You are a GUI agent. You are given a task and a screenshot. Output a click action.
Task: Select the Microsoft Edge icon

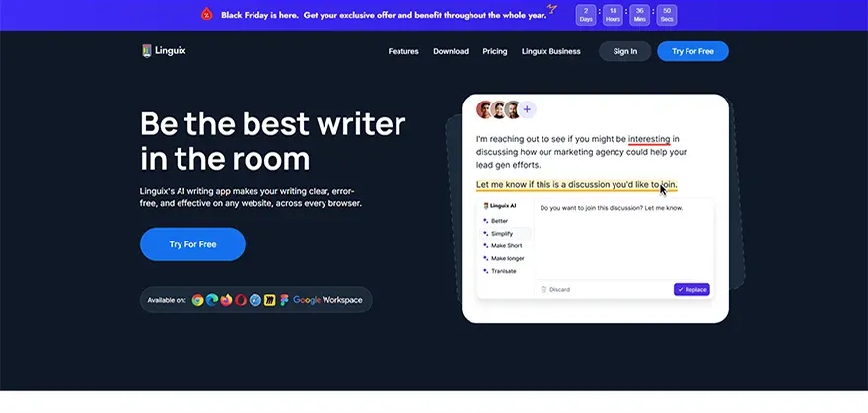click(211, 300)
